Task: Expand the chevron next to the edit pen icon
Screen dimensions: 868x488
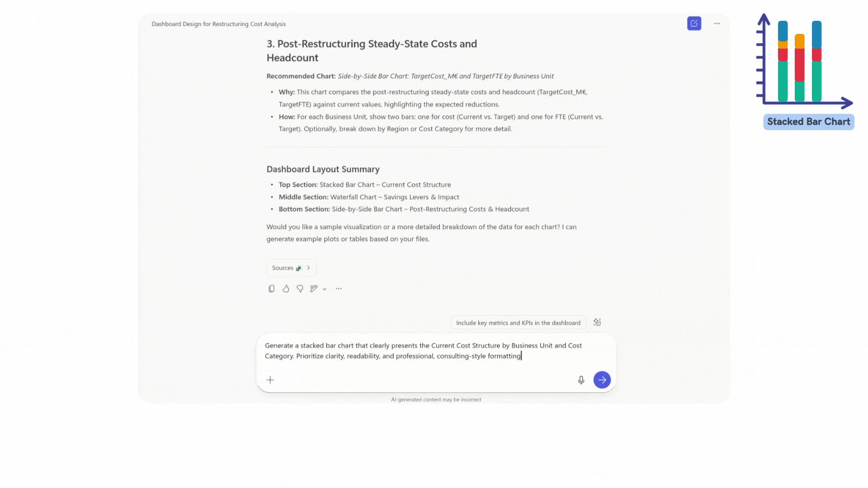Action: [x=325, y=289]
